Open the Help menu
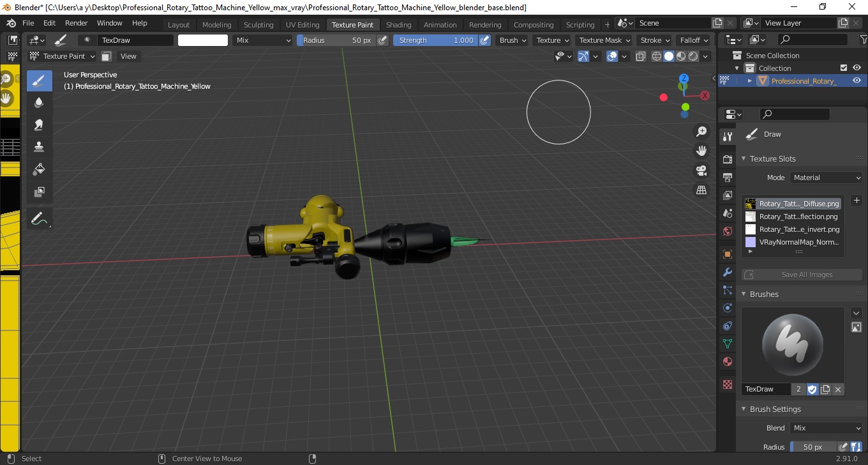Screen dimensions: 868x465 (x=139, y=23)
